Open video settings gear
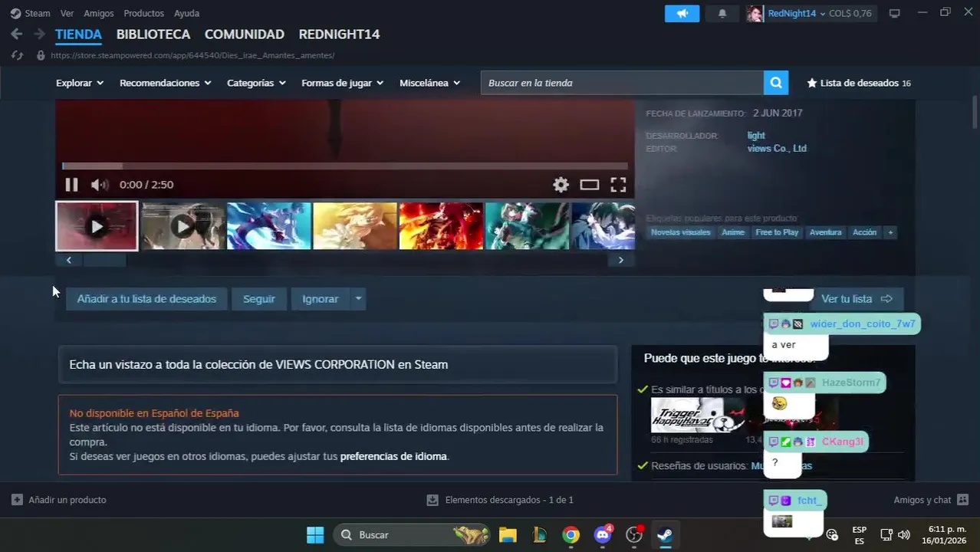980x552 pixels. (561, 185)
